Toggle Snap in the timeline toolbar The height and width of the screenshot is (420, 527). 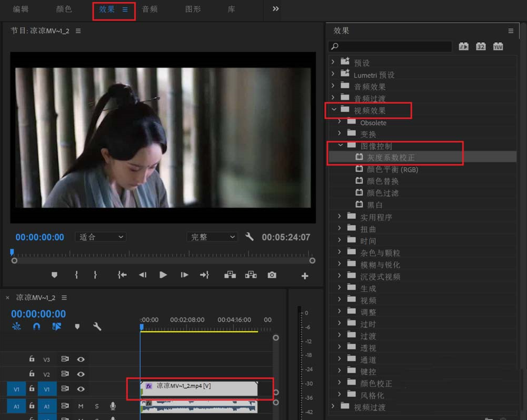(36, 326)
